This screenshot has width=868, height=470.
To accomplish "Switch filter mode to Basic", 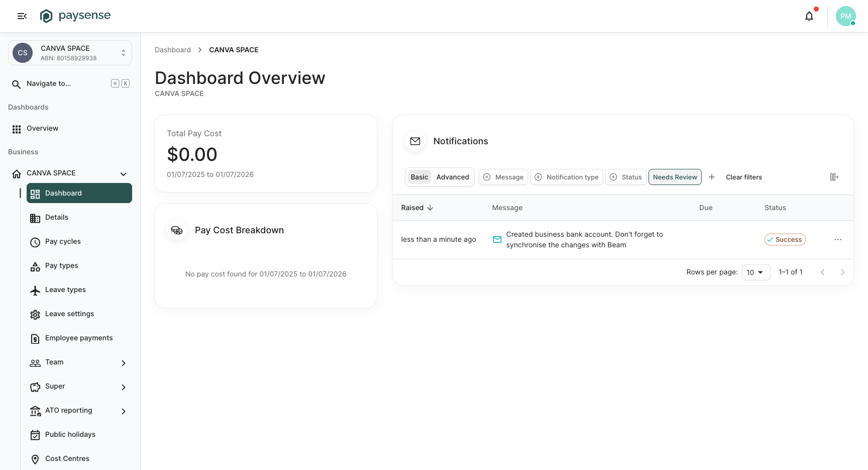I will pos(419,177).
